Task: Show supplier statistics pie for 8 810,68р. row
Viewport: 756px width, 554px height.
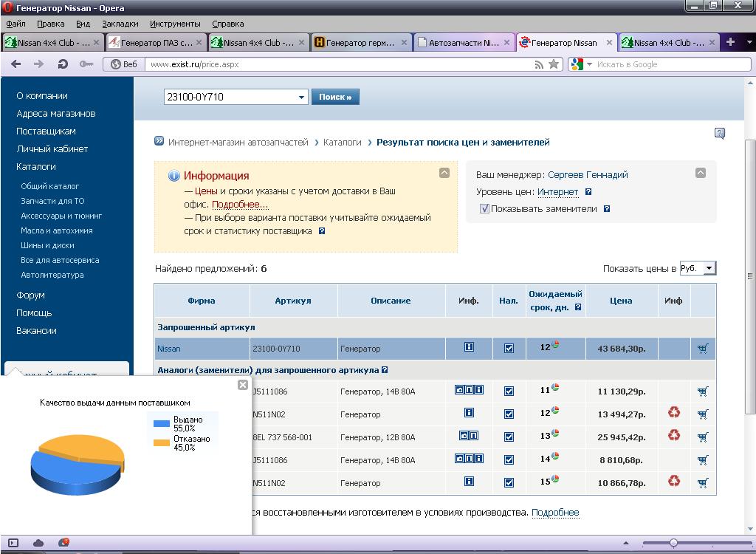Action: point(555,456)
